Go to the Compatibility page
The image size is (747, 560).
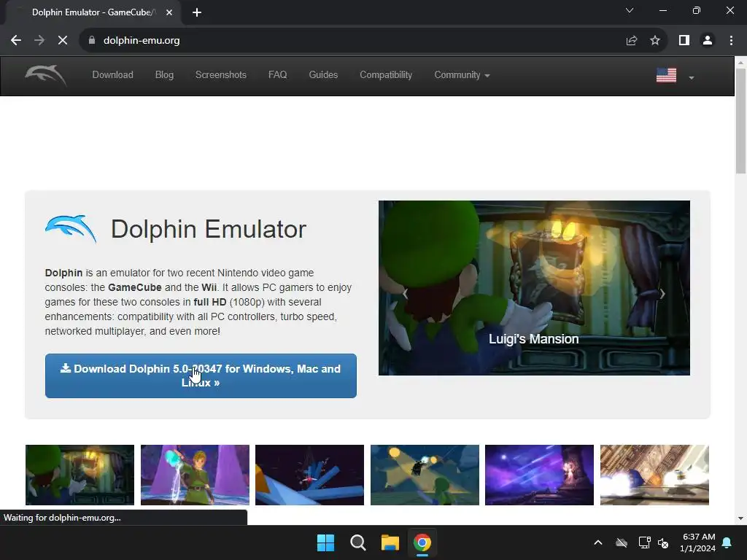point(386,75)
